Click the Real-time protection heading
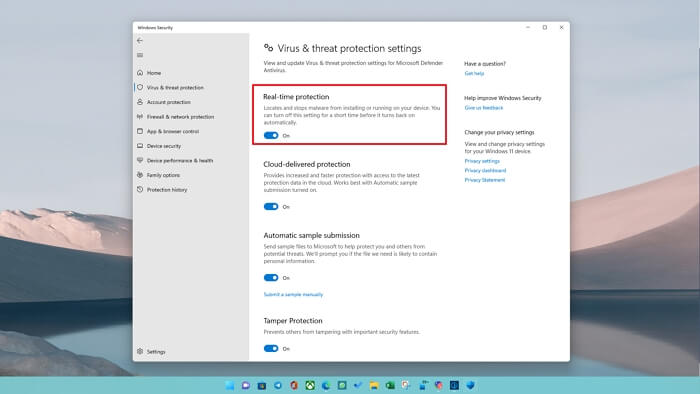The width and height of the screenshot is (700, 394). tap(296, 97)
